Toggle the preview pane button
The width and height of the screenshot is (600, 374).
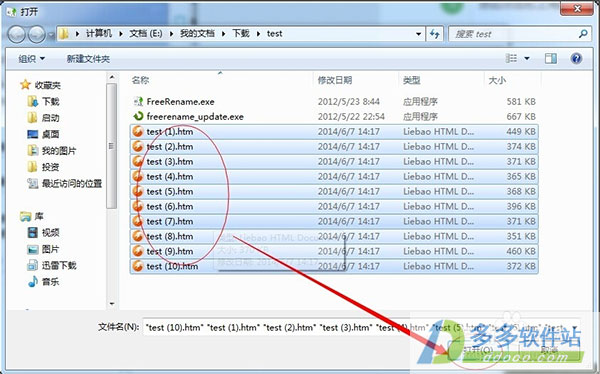click(x=551, y=59)
